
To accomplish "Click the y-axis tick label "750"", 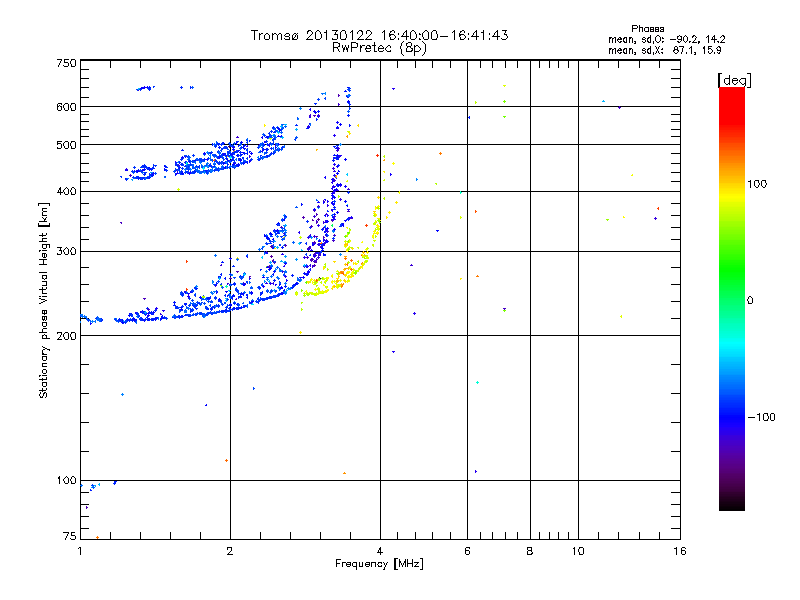I will coord(66,63).
